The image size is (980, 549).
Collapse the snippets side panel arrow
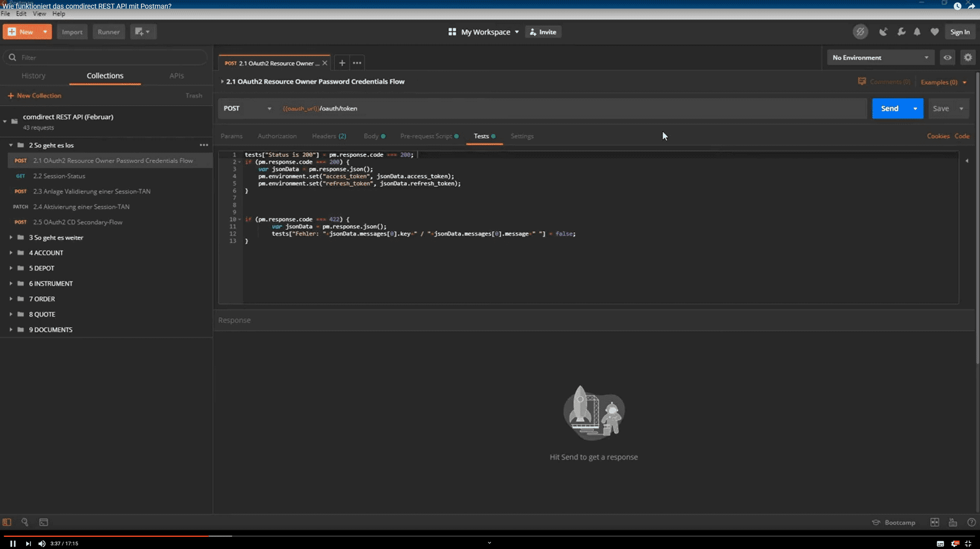click(967, 161)
